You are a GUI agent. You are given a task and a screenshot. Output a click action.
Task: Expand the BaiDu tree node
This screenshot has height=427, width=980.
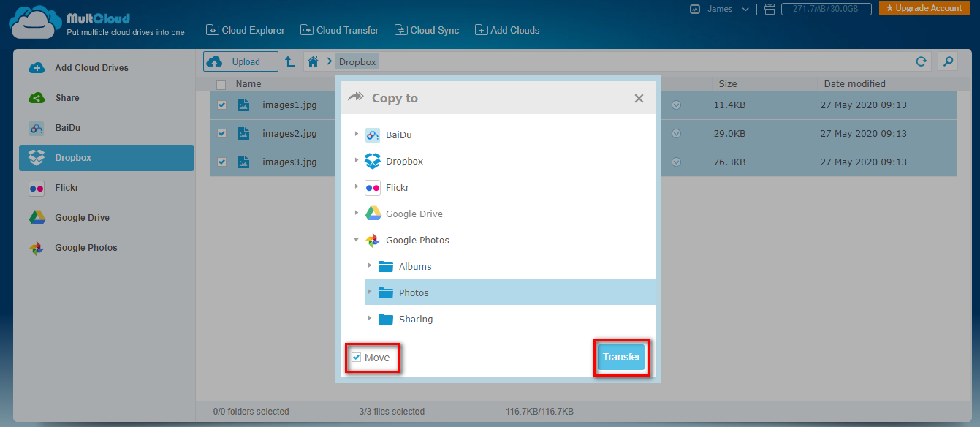click(x=357, y=135)
